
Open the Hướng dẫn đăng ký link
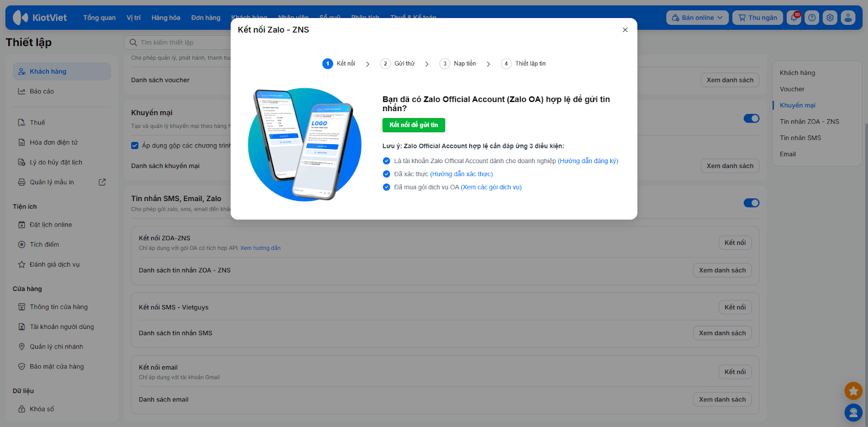pyautogui.click(x=588, y=161)
